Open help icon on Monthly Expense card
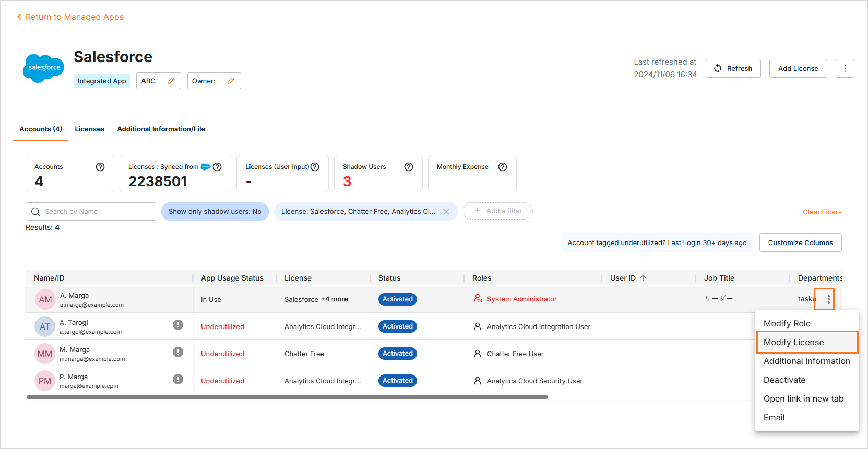The height and width of the screenshot is (449, 868). point(503,167)
